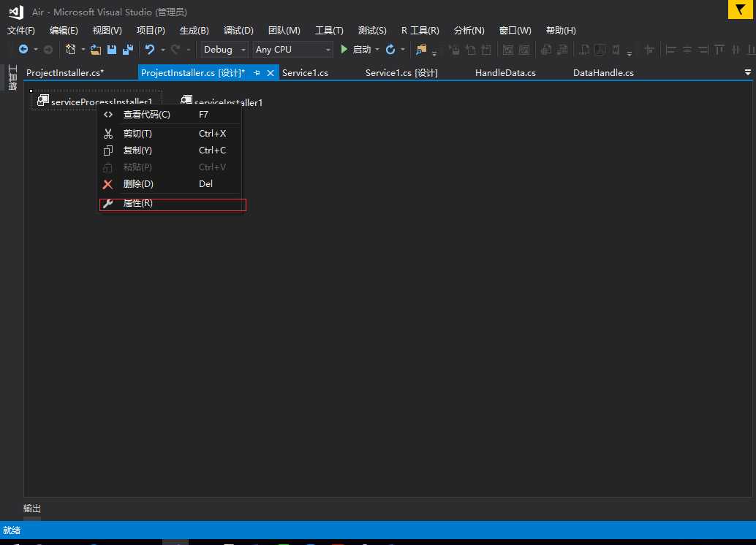Close the ProjectInstaller.cs [设计] tab
The height and width of the screenshot is (545, 756).
(x=271, y=73)
